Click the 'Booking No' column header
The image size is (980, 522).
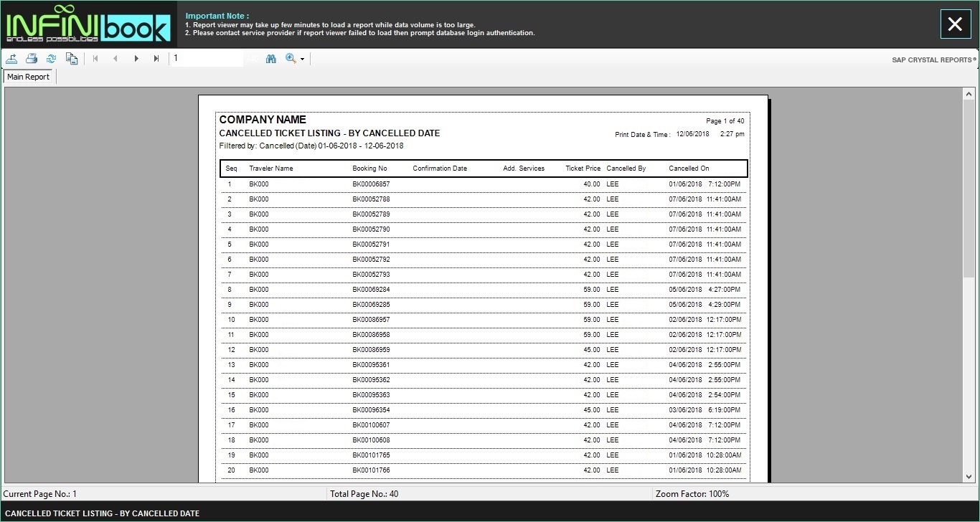point(369,169)
